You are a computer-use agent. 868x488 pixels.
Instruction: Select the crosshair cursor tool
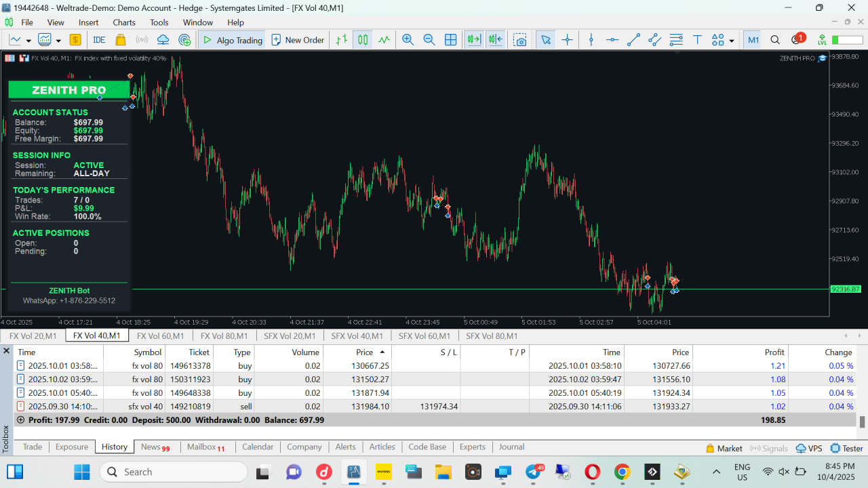coord(568,40)
